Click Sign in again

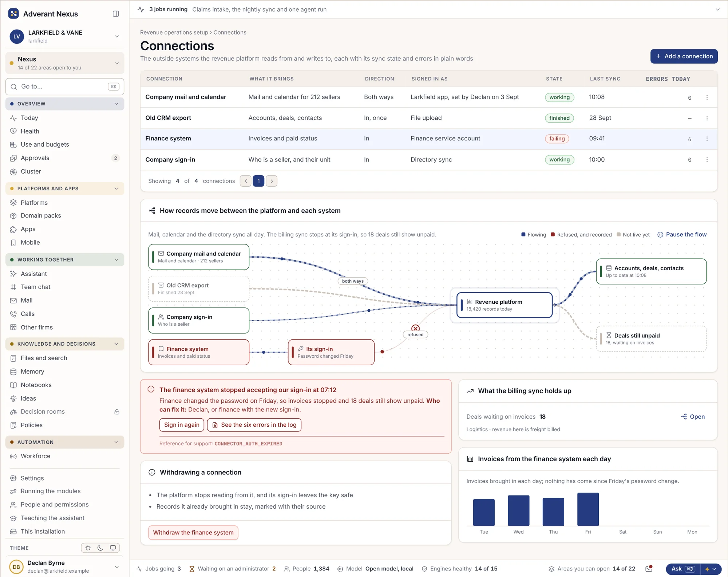point(182,425)
